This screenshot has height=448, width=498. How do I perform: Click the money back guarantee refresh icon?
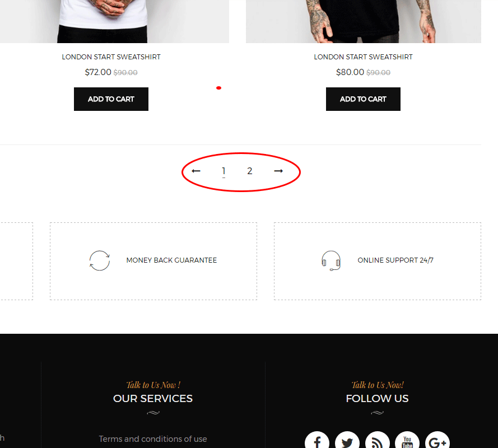click(99, 260)
